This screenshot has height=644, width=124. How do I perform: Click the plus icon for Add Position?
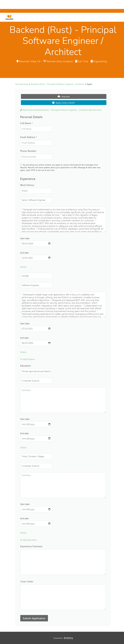(21, 359)
